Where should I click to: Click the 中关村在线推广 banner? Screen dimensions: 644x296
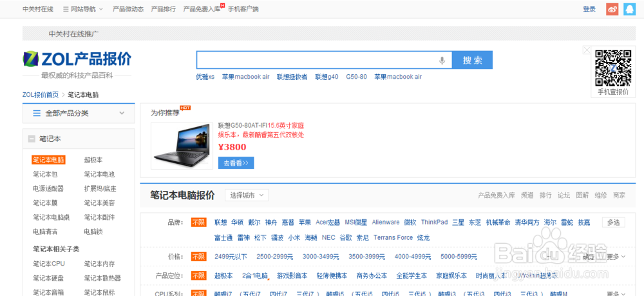point(328,34)
